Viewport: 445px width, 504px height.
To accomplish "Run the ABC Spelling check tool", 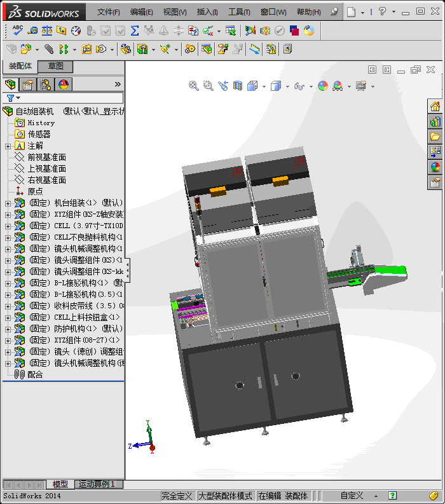I will pos(17,31).
